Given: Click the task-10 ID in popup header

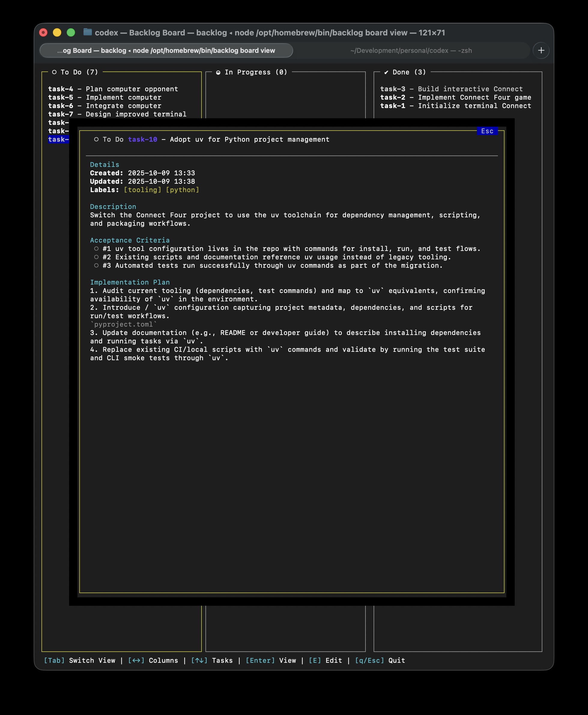Looking at the screenshot, I should pos(142,140).
